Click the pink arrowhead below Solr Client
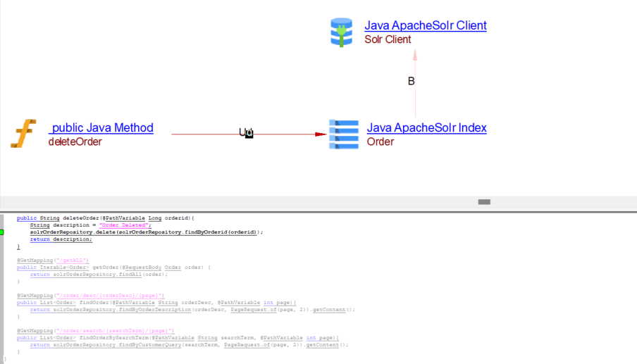Screen dimensions: 637x364 (x=415, y=58)
